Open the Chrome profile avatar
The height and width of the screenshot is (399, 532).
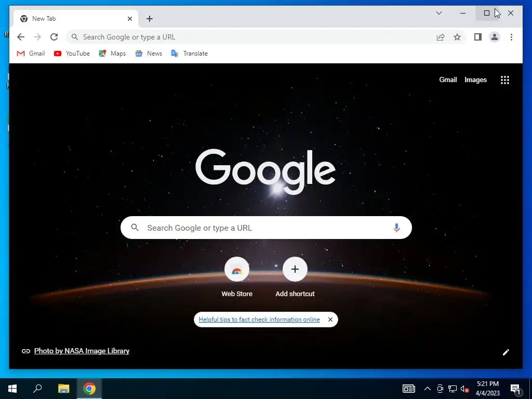495,37
